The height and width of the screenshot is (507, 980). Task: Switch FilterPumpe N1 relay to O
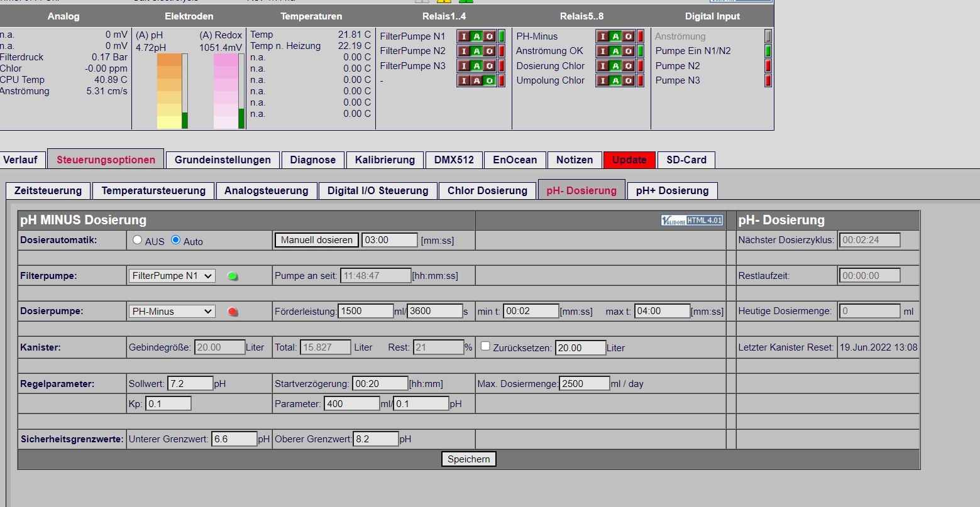click(x=490, y=36)
